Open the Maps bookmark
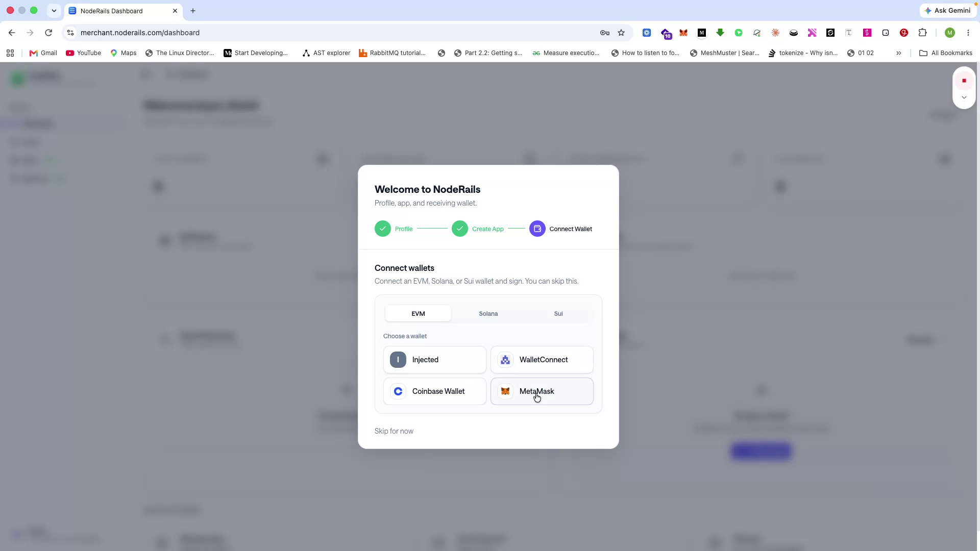The image size is (980, 551). 124,53
